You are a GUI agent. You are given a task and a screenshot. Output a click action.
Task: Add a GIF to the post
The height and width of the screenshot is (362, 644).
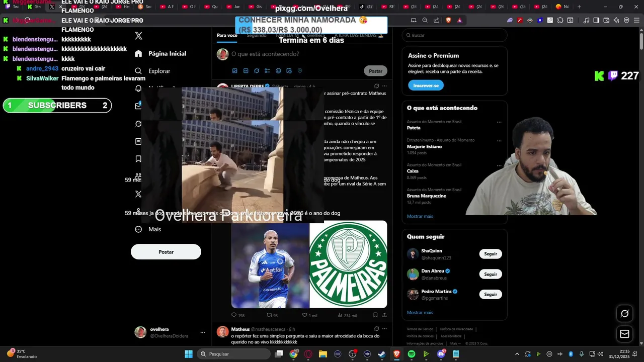pos(246,71)
